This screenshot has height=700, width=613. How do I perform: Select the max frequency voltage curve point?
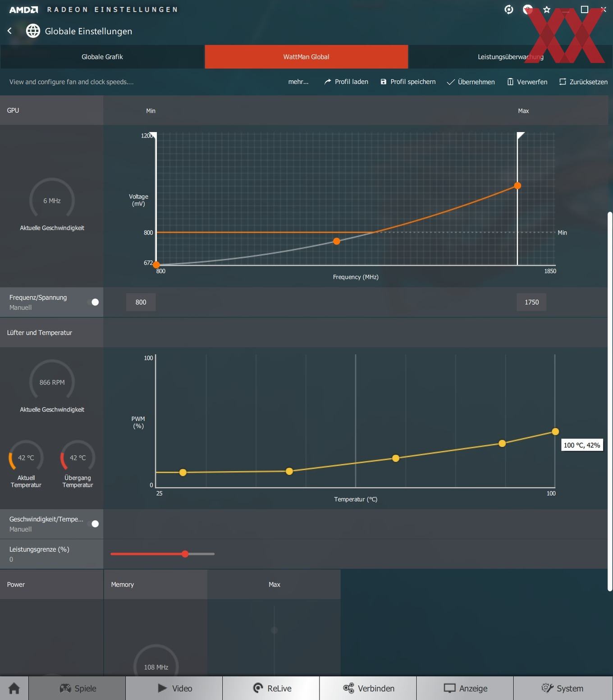[x=517, y=186]
